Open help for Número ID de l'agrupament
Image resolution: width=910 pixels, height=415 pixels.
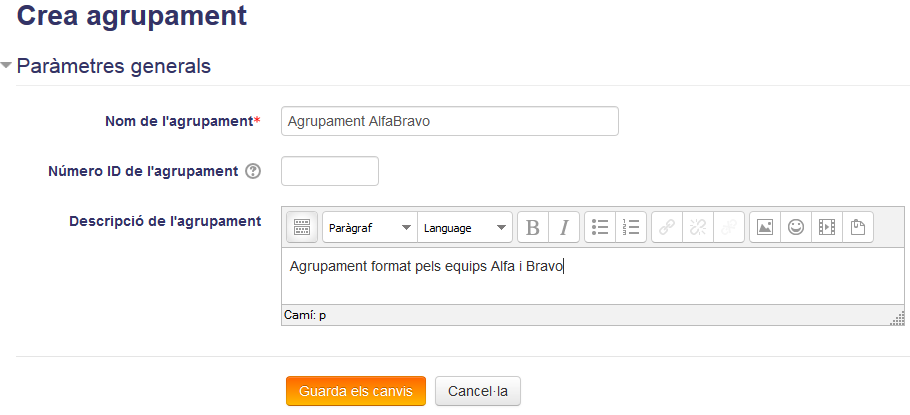point(253,172)
